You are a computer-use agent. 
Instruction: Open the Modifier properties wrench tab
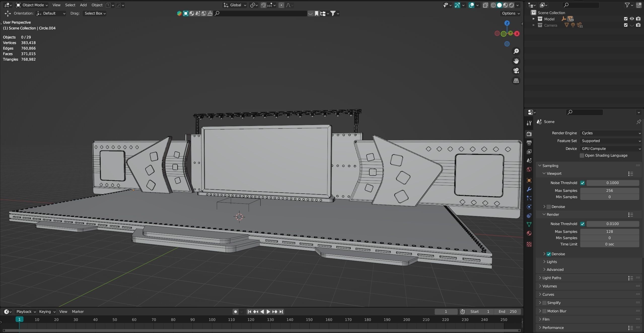tap(529, 189)
